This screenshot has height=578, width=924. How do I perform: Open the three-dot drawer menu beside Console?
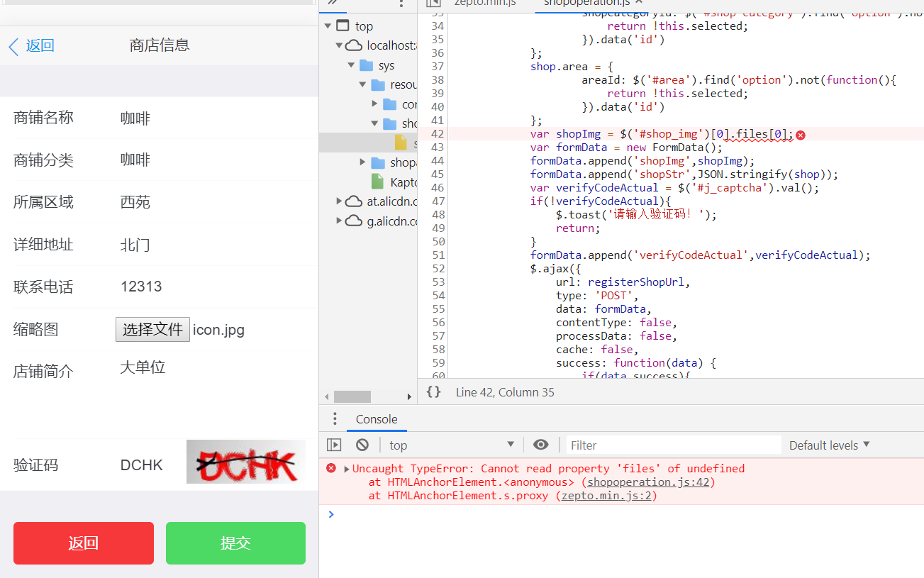point(335,419)
